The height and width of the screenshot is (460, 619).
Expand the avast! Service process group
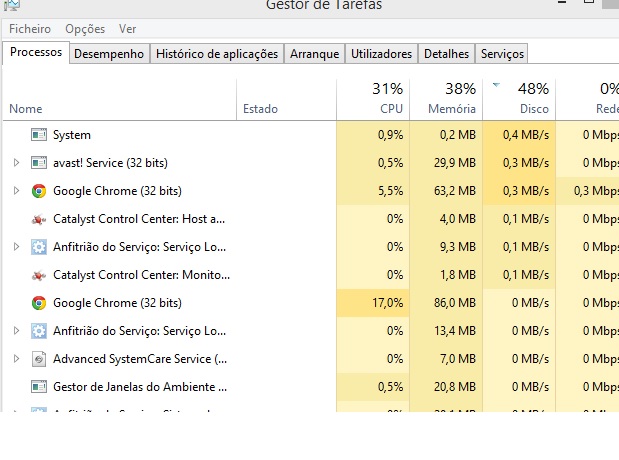16,163
